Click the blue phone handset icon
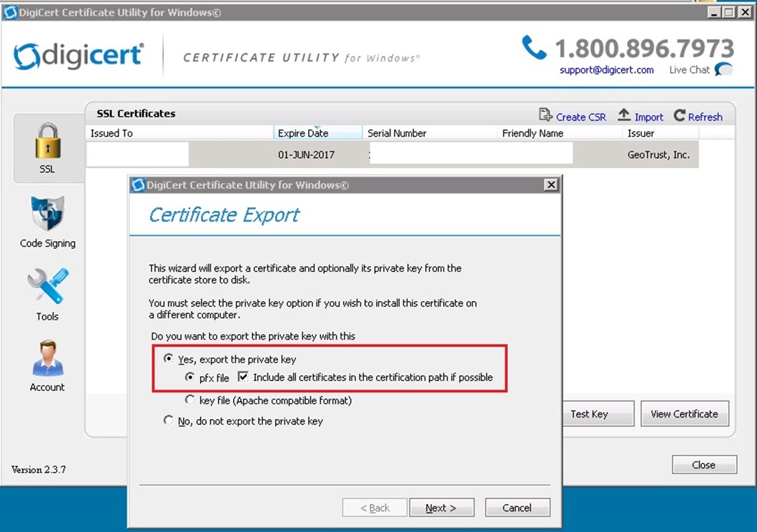 point(533,48)
